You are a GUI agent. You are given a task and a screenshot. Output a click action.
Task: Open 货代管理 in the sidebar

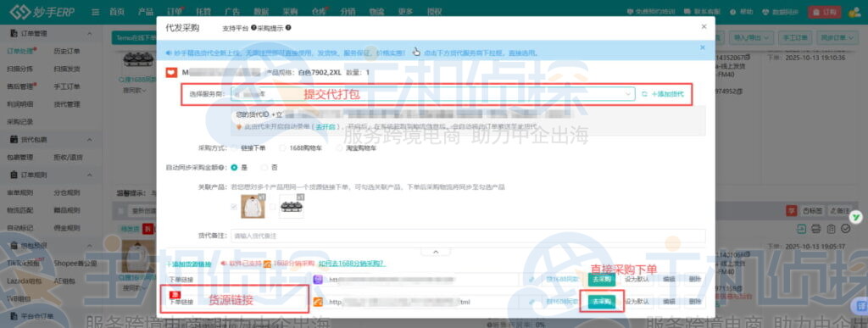click(67, 104)
